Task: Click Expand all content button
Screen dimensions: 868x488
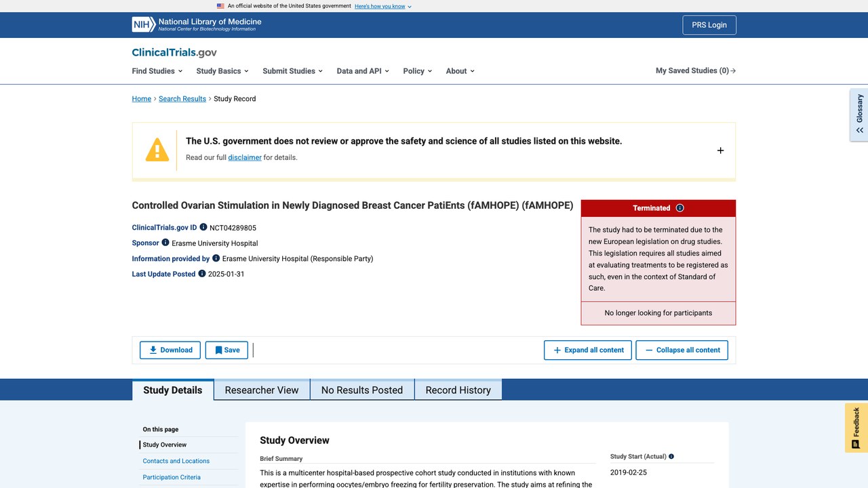Action: click(588, 350)
